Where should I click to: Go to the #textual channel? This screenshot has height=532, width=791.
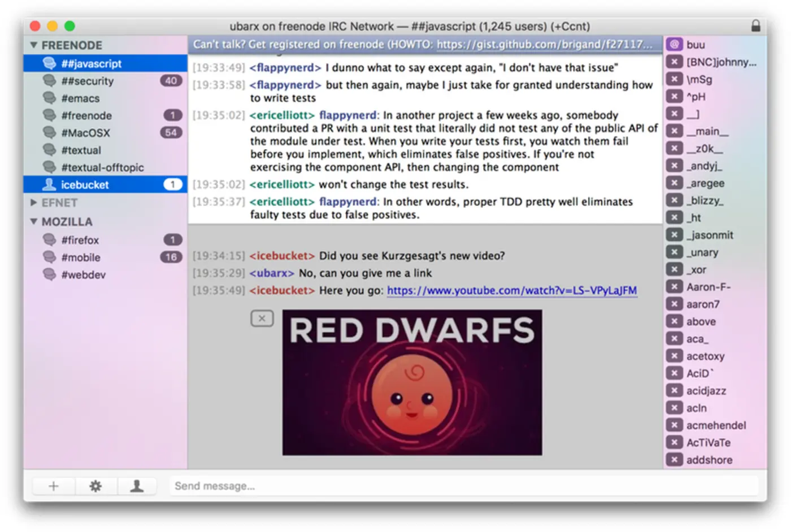point(105,150)
